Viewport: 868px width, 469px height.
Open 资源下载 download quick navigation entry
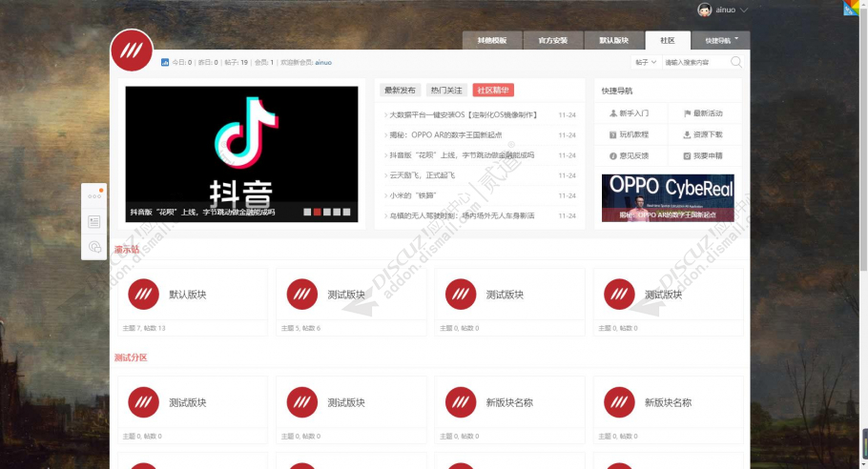tap(703, 134)
